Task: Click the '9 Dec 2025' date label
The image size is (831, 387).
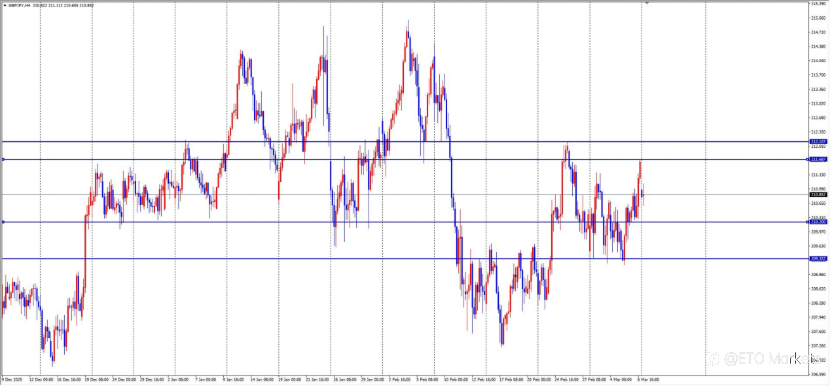Action: (11, 380)
